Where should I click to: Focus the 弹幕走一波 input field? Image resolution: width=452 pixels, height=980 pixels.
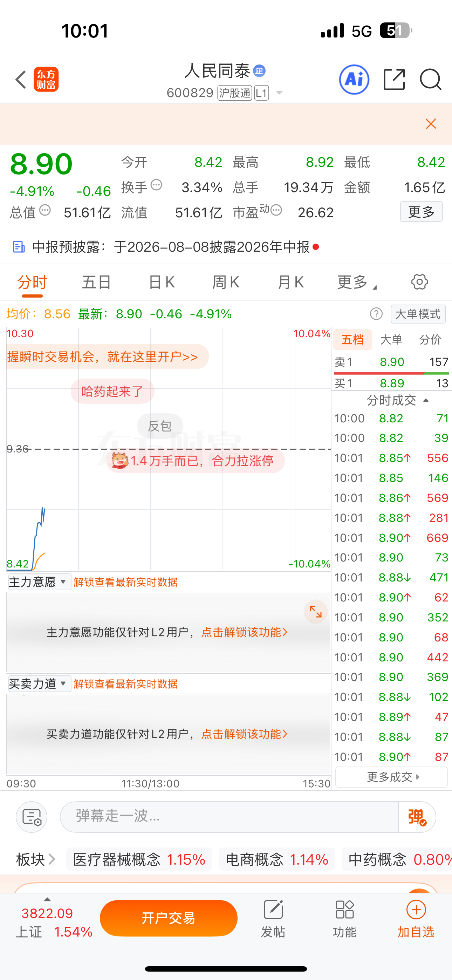click(229, 816)
